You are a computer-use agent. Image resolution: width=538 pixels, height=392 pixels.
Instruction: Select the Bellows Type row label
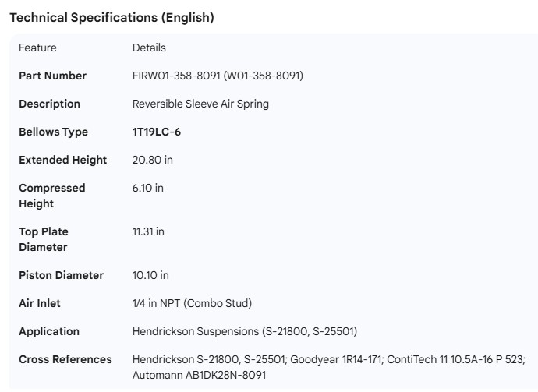(53, 132)
